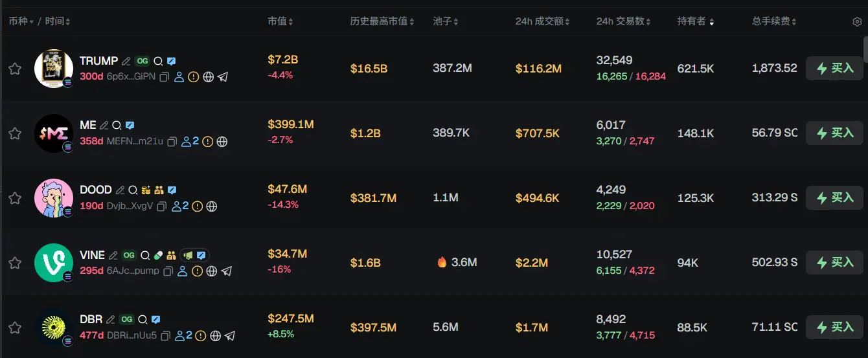Star the VINE token as favorite
This screenshot has height=358, width=868.
[15, 263]
